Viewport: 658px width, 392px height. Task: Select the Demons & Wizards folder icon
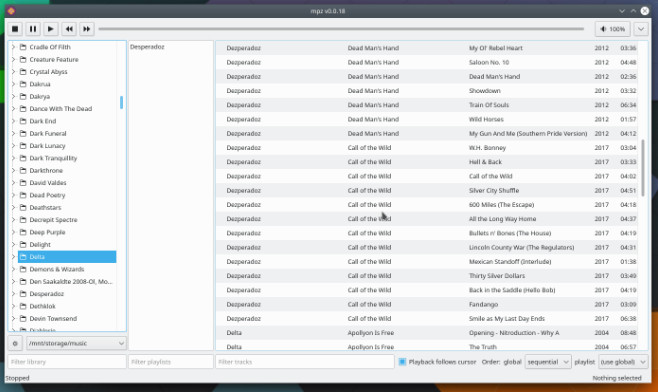click(x=24, y=269)
